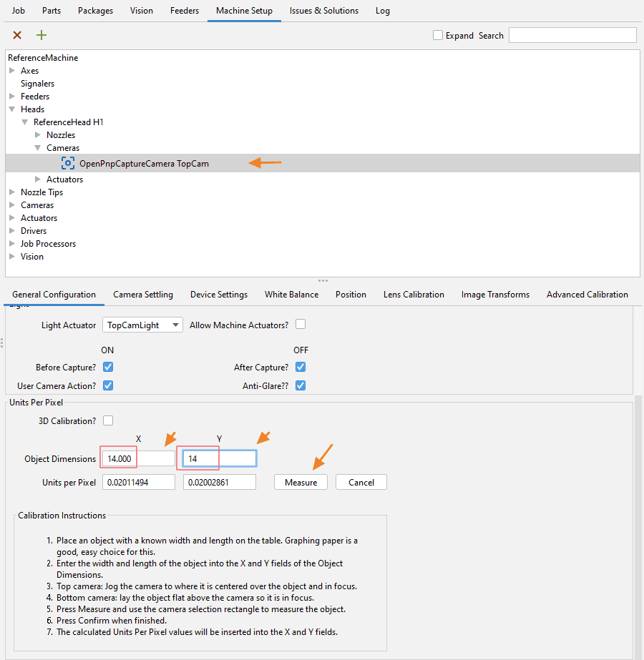Select the Signalers tree item
Image resolution: width=644 pixels, height=660 pixels.
tap(37, 84)
